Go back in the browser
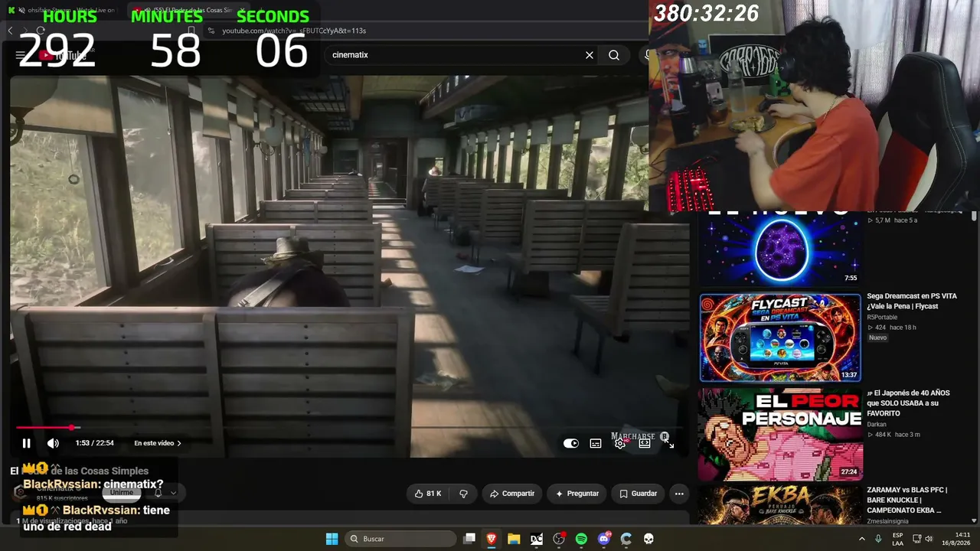 [x=10, y=31]
